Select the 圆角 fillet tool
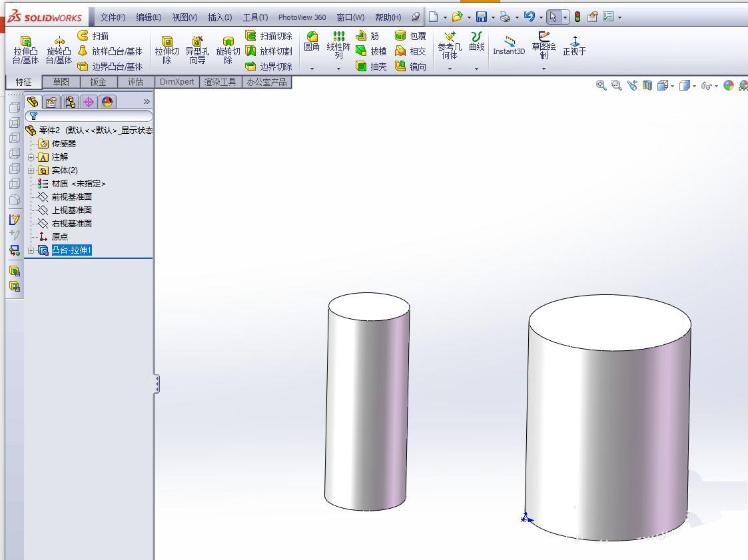 pyautogui.click(x=312, y=41)
